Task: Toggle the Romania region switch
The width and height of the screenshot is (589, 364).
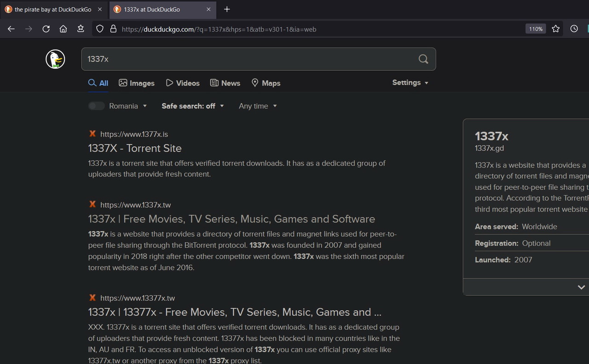Action: click(x=96, y=106)
